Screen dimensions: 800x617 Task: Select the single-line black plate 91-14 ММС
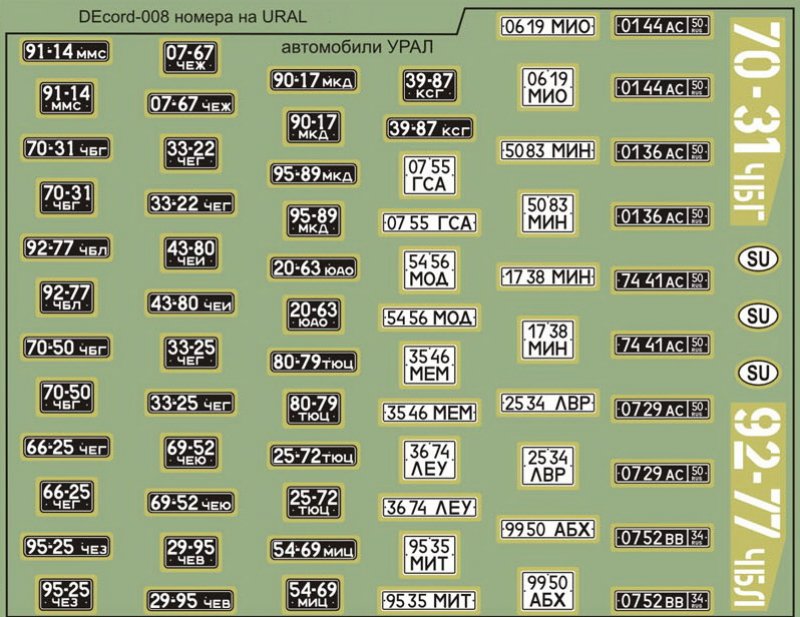pyautogui.click(x=66, y=52)
